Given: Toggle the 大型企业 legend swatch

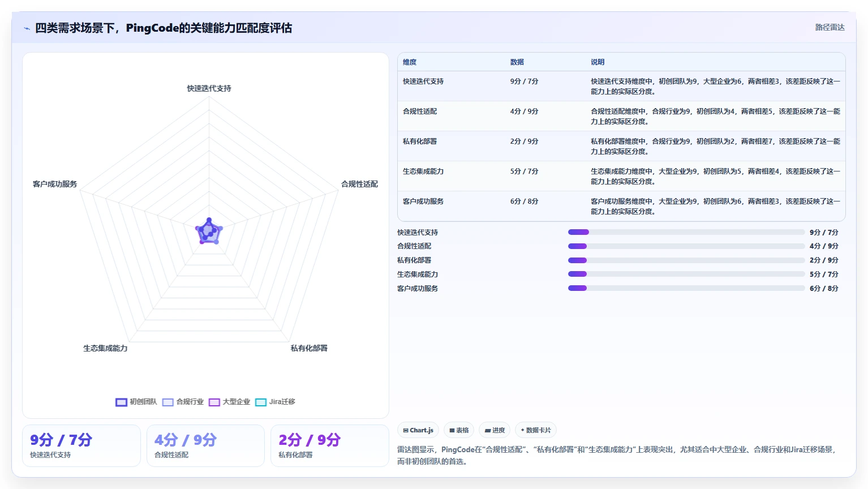Looking at the screenshot, I should point(214,402).
